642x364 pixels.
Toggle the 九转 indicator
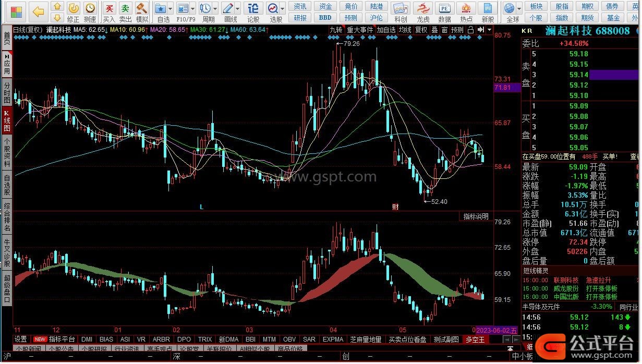coord(336,30)
